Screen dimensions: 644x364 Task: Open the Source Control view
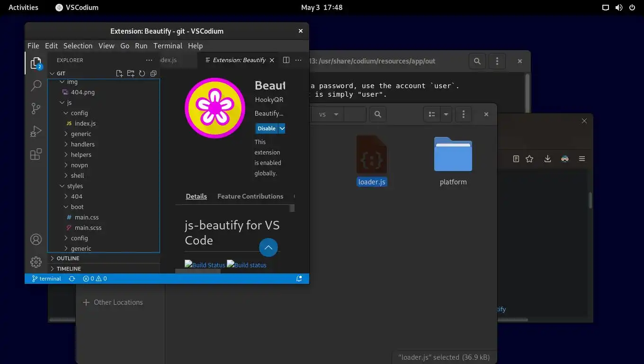(36, 109)
